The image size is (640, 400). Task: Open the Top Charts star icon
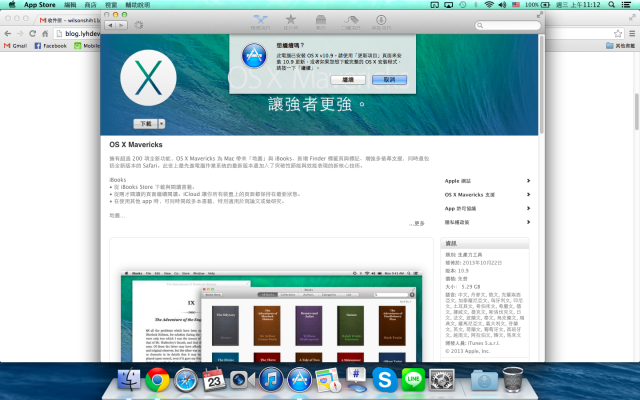click(x=291, y=22)
